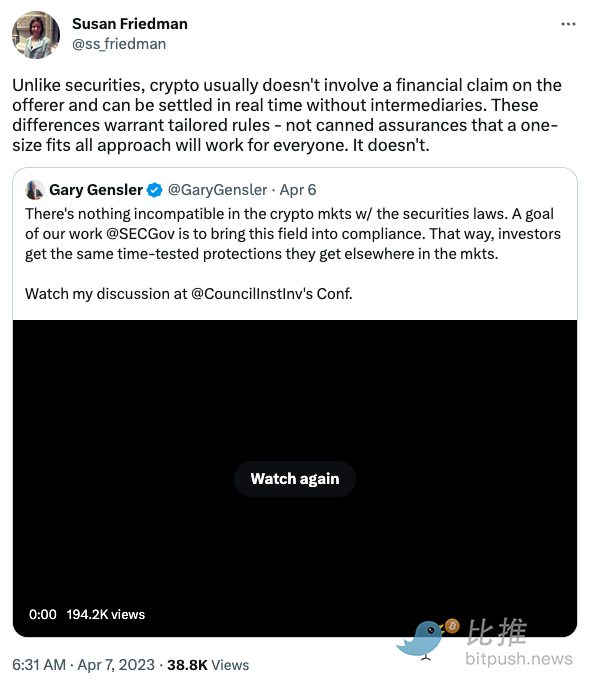Click the bitpush.news watermark text
This screenshot has height=686, width=593.
pos(519,659)
